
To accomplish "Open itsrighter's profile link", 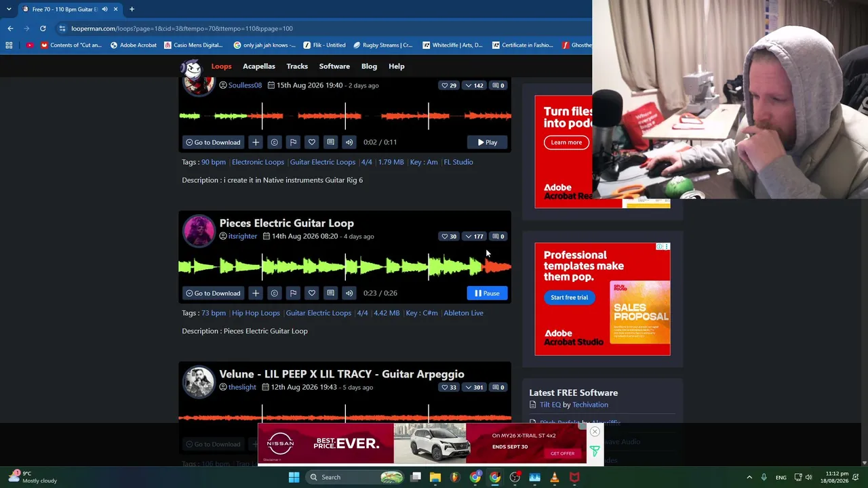I will click(243, 237).
